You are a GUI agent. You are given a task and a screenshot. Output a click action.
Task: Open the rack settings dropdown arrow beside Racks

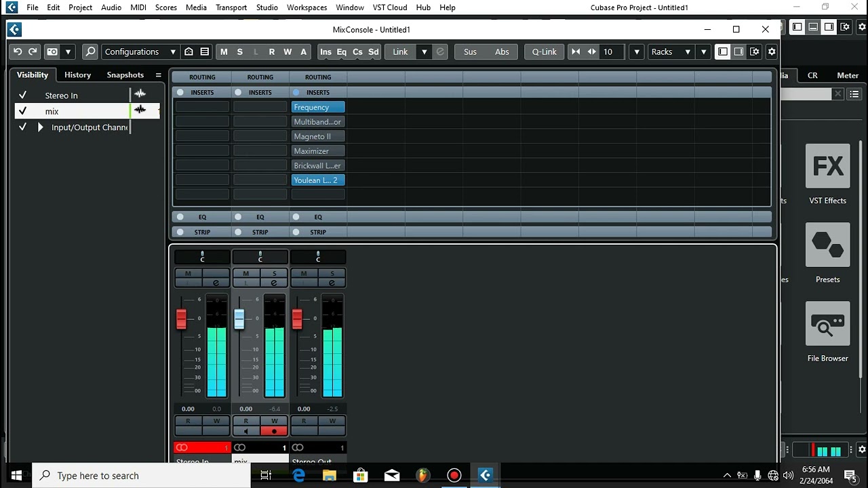(703, 52)
